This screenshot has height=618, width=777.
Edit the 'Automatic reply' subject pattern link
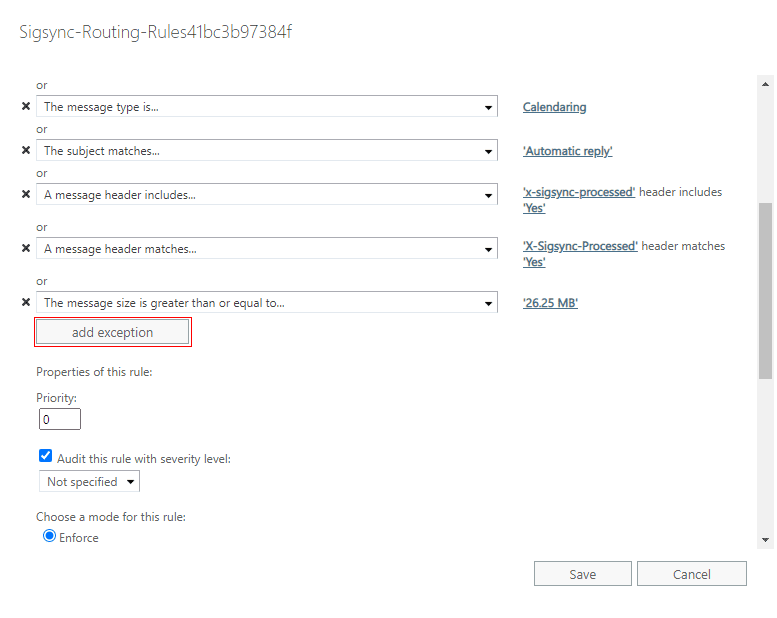(x=567, y=151)
